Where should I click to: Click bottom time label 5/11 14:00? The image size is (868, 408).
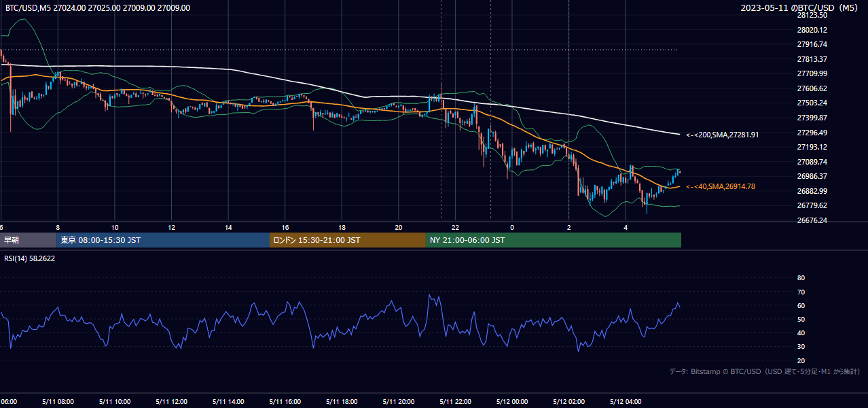coord(228,402)
